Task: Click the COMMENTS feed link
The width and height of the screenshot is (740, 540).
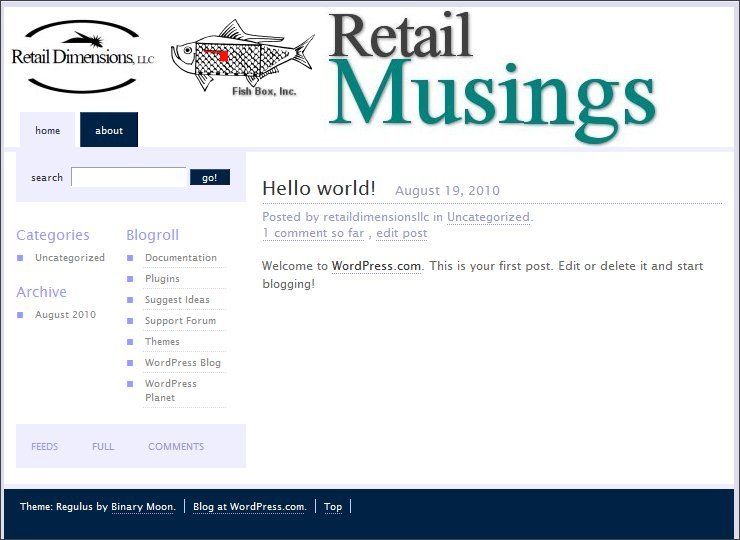Action: [x=176, y=447]
